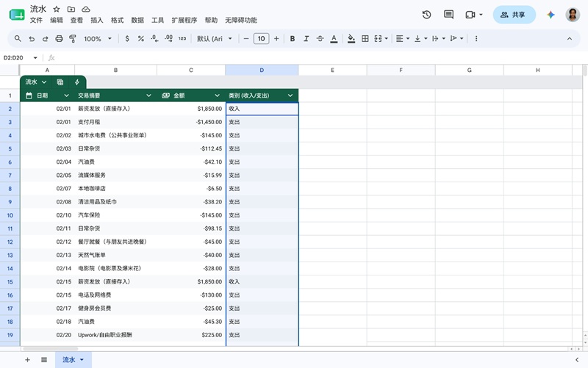Open more toolbar options (three dots)
Viewport: 588px width, 368px height.
pos(476,39)
